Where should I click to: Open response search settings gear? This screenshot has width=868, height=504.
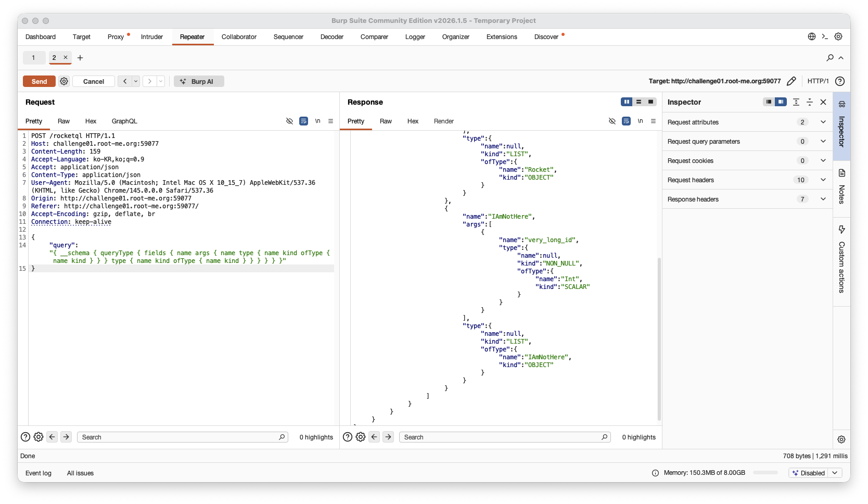[361, 437]
